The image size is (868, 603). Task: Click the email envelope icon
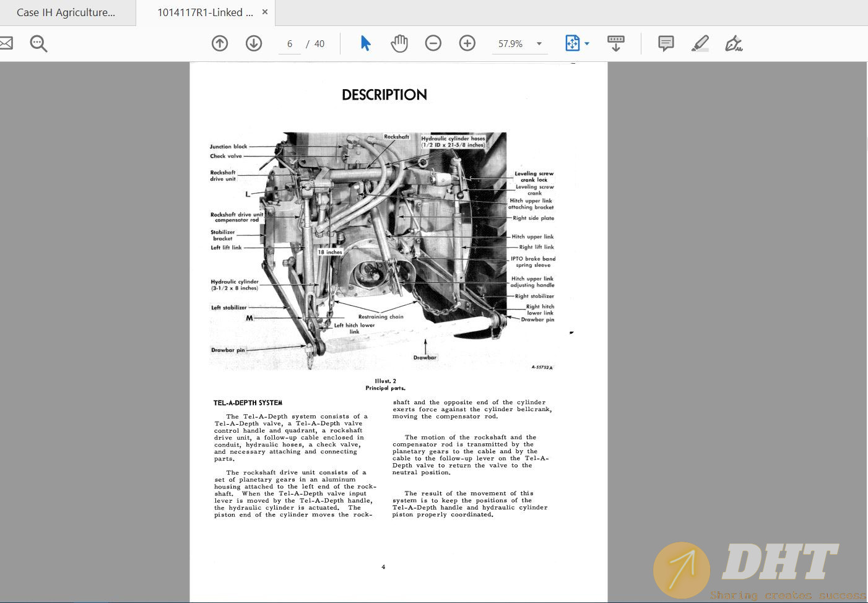pos(6,43)
